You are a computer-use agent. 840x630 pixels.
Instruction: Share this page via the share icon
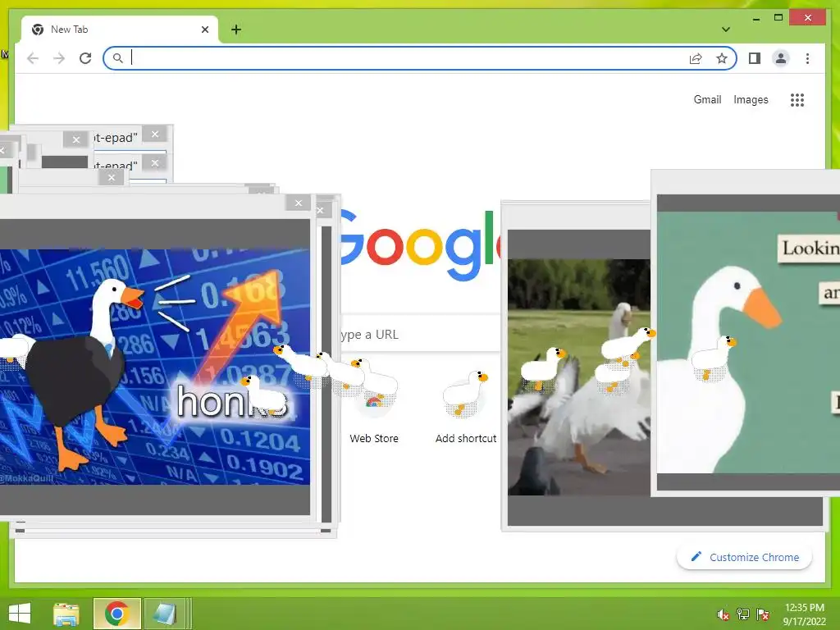696,58
